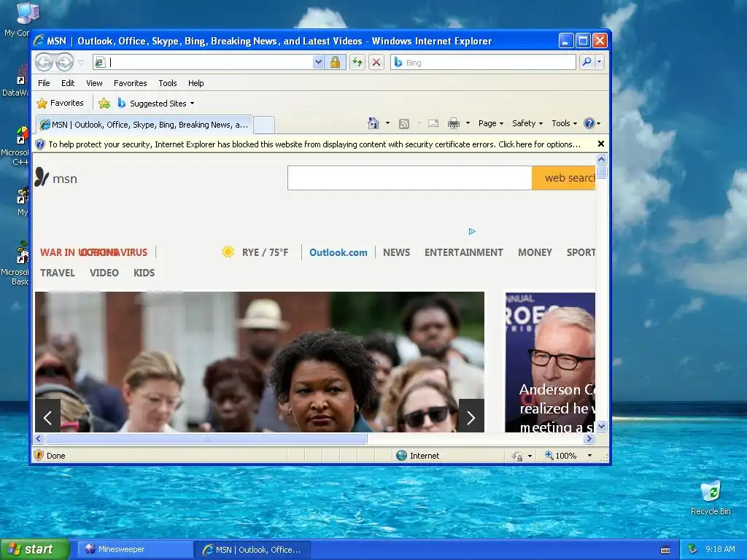This screenshot has width=747, height=560.
Task: Open the zoom level 100% control
Action: (560, 455)
